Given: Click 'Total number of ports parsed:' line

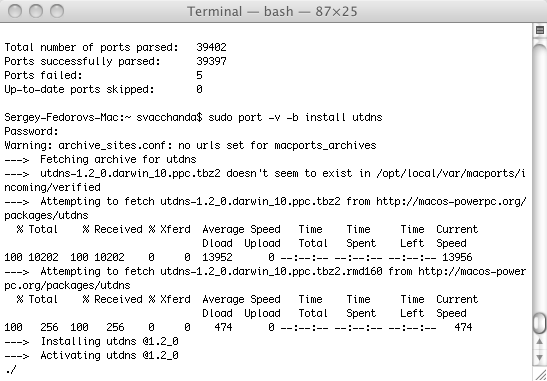Looking at the screenshot, I should tap(115, 47).
